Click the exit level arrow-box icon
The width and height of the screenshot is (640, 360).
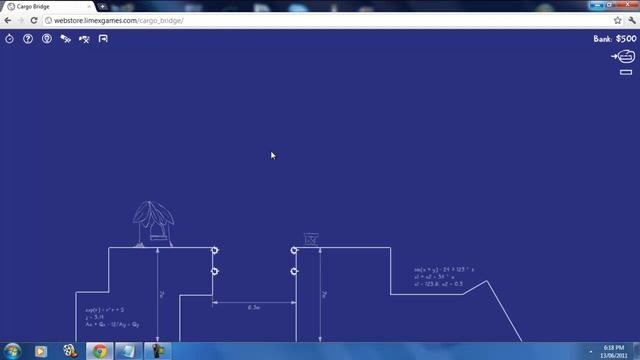[x=103, y=39]
